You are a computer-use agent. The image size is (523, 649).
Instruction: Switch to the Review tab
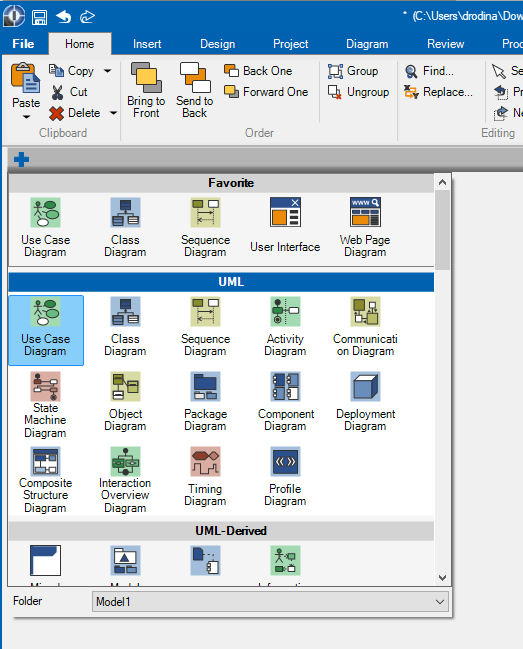click(446, 44)
